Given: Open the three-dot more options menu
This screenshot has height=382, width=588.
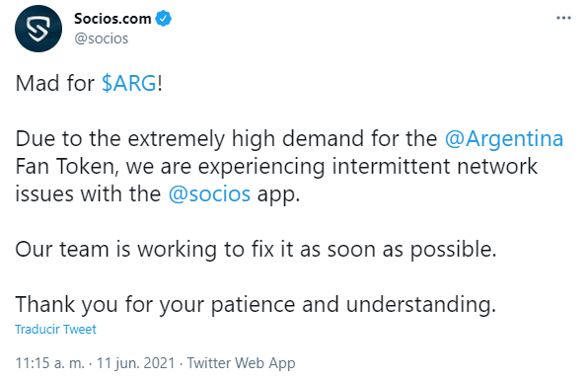Looking at the screenshot, I should pos(563,18).
